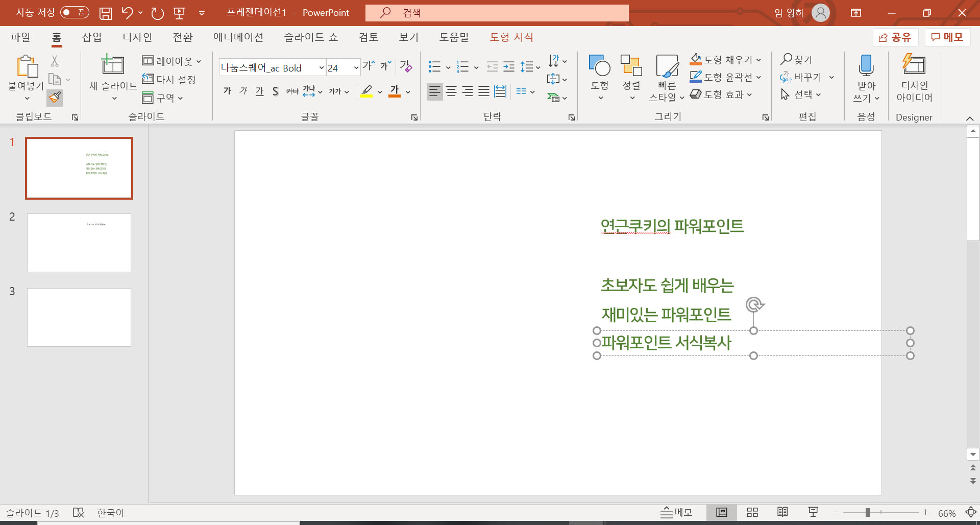The height and width of the screenshot is (525, 980).
Task: Select slide 2 thumbnail
Action: click(79, 243)
